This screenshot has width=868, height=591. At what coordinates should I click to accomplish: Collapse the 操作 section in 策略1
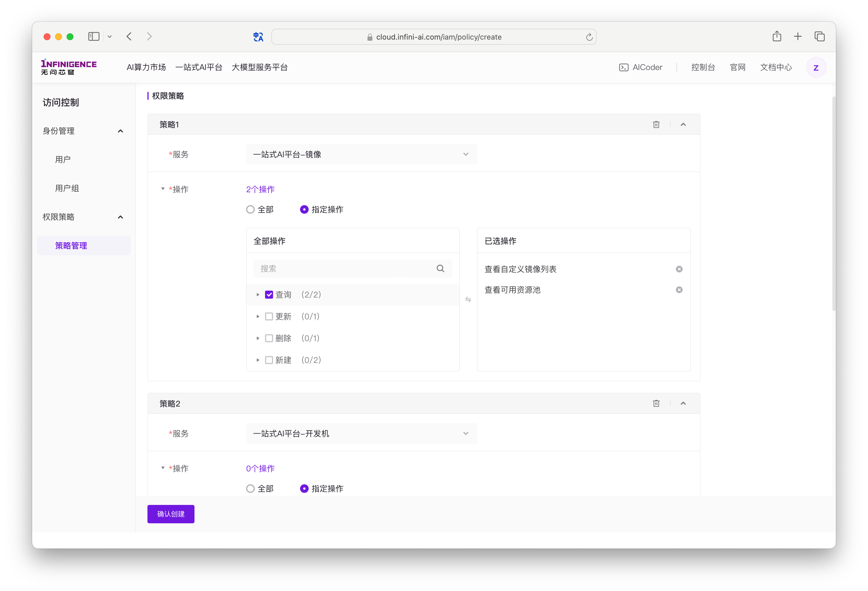(x=163, y=189)
